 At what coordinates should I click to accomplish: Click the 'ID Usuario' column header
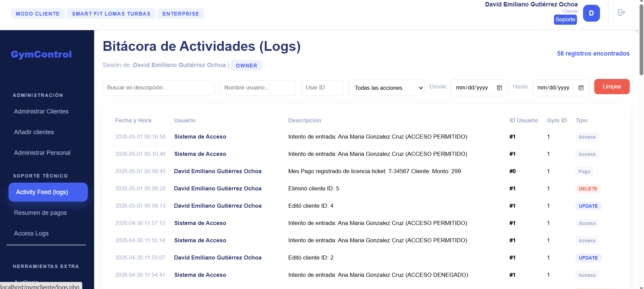[x=523, y=120]
